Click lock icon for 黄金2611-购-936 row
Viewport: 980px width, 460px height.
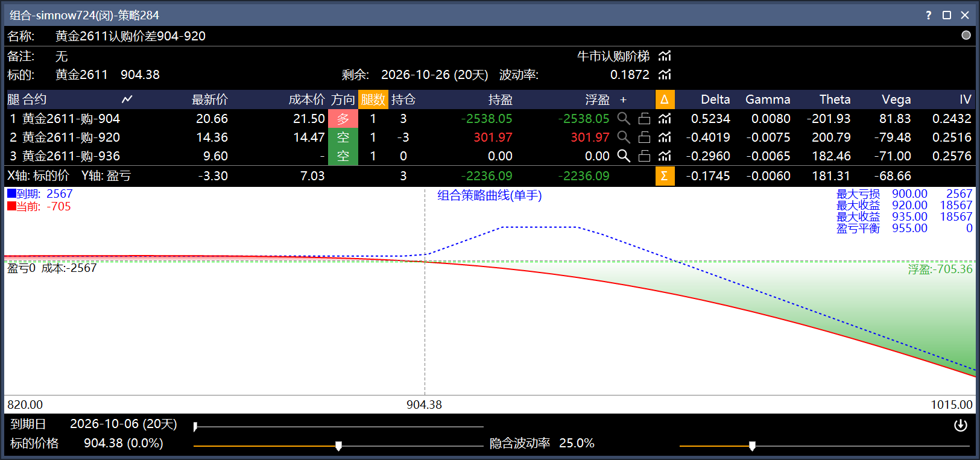(x=644, y=156)
